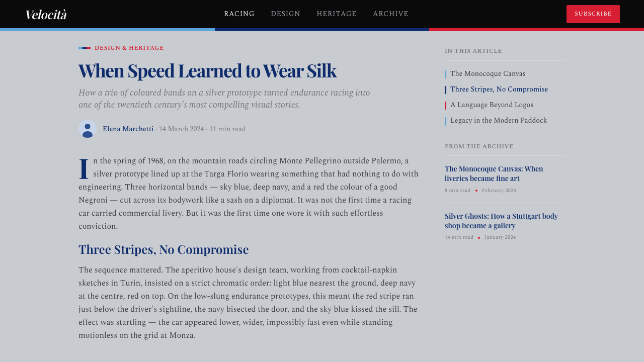The image size is (644, 362).
Task: Click the article title 'When Speed Learned to Wear Silk'
Action: click(207, 71)
